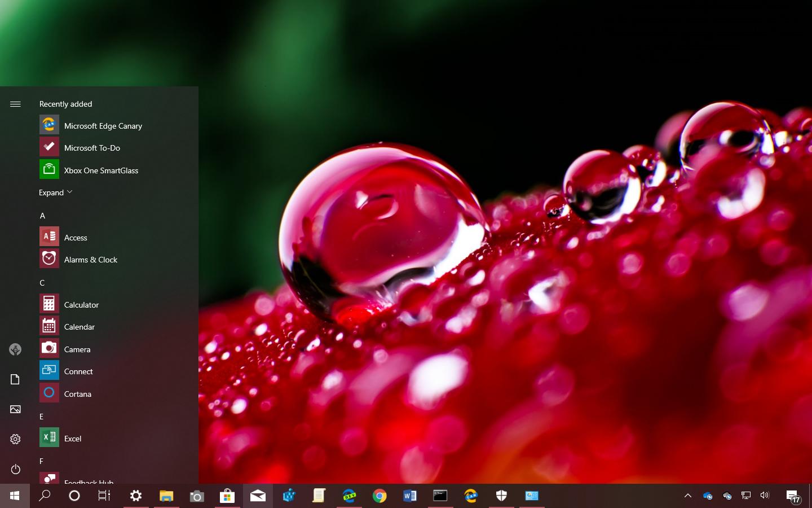812x508 pixels.
Task: Open Microsoft Word on the taskbar
Action: tap(410, 496)
